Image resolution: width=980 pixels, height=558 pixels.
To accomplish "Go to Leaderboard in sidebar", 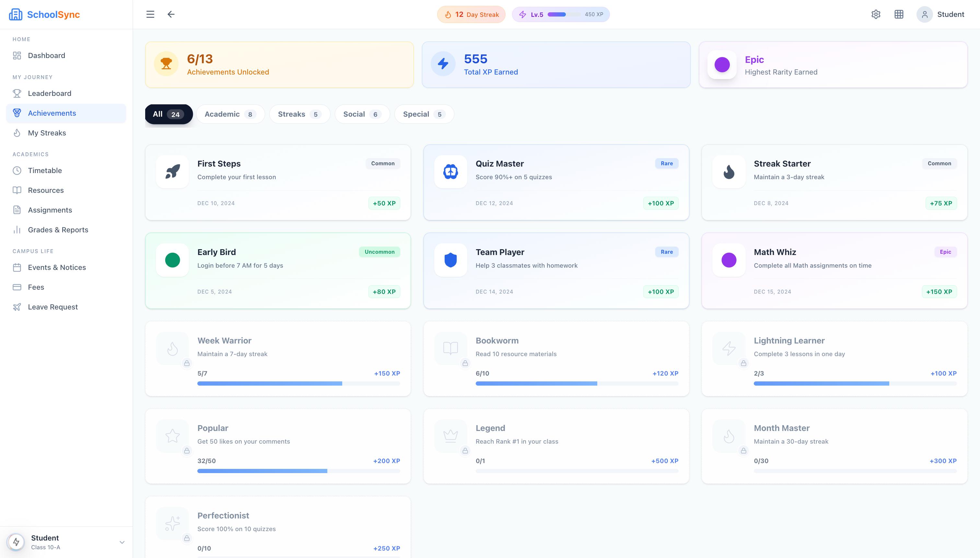I will coord(50,94).
